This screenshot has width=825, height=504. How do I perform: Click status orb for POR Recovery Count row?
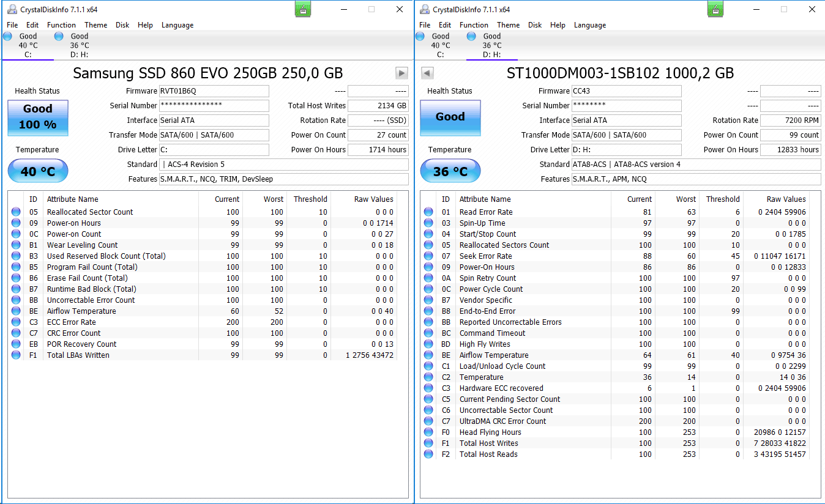pyautogui.click(x=16, y=344)
